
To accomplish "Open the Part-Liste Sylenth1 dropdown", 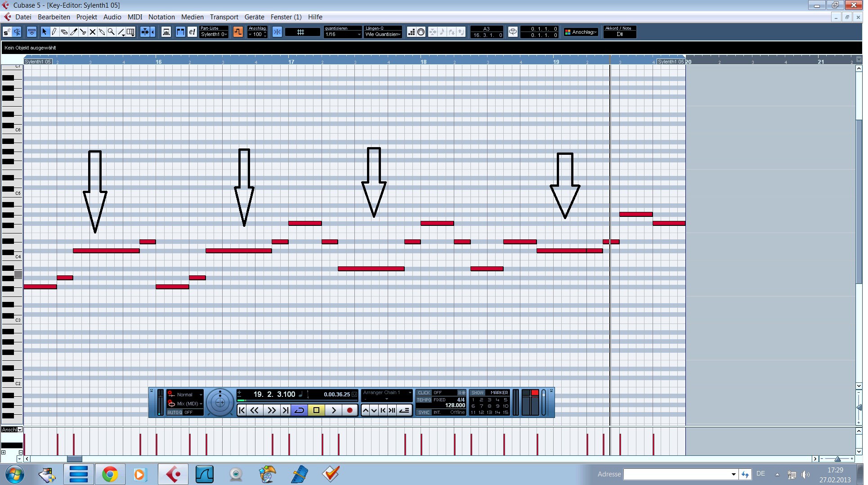I will coord(214,34).
